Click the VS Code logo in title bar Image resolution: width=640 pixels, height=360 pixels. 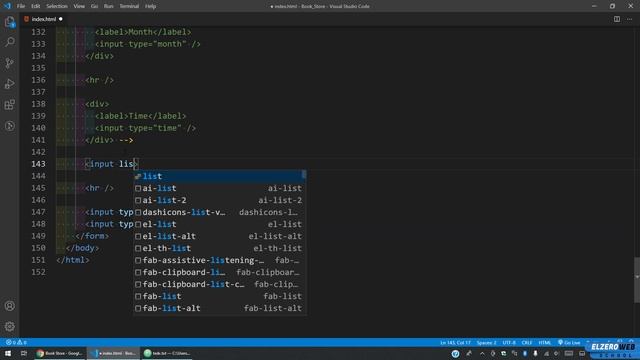[x=7, y=6]
